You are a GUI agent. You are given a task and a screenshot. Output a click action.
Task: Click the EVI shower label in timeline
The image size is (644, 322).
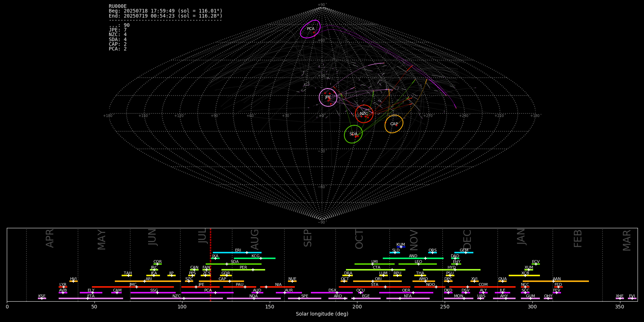pyautogui.click(x=632, y=296)
